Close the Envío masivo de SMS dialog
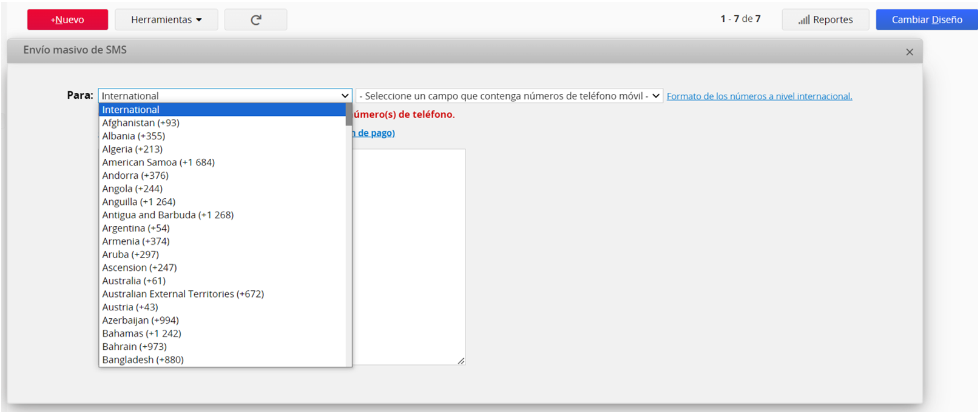The width and height of the screenshot is (980, 414). coord(909,52)
